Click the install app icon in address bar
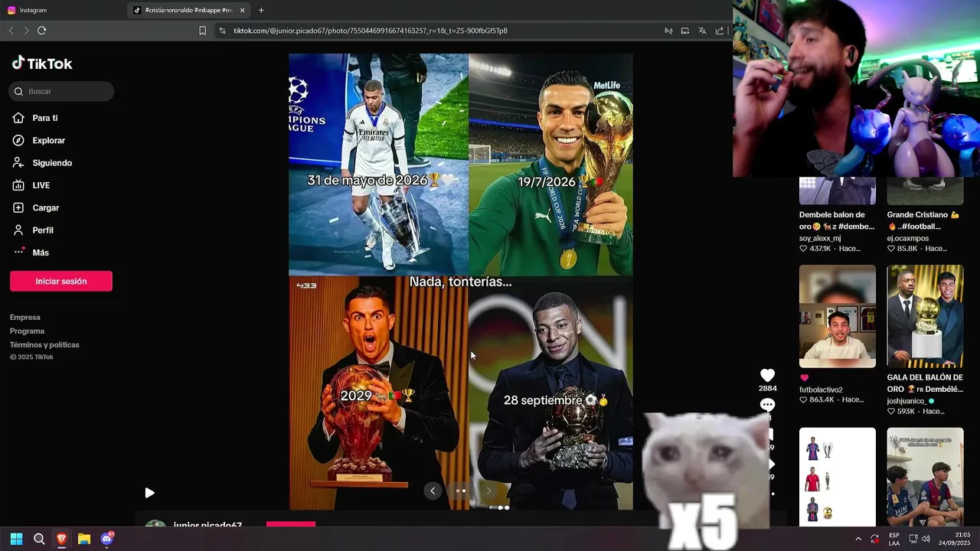This screenshot has height=551, width=980. (x=685, y=31)
